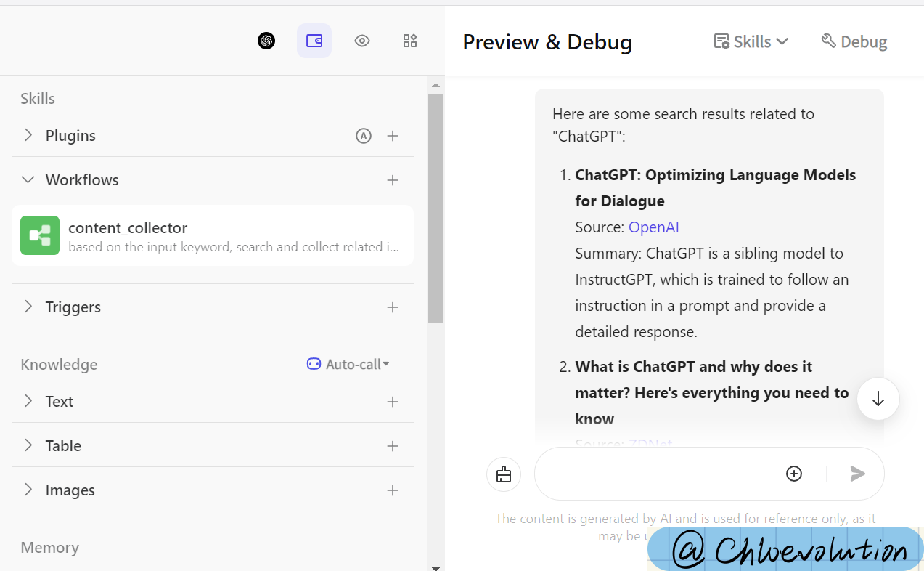924x571 pixels.
Task: Open the content_collector workflow entry
Action: point(213,235)
